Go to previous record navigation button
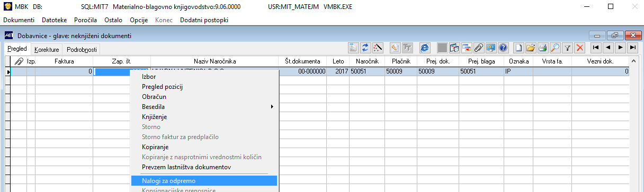 [608, 48]
